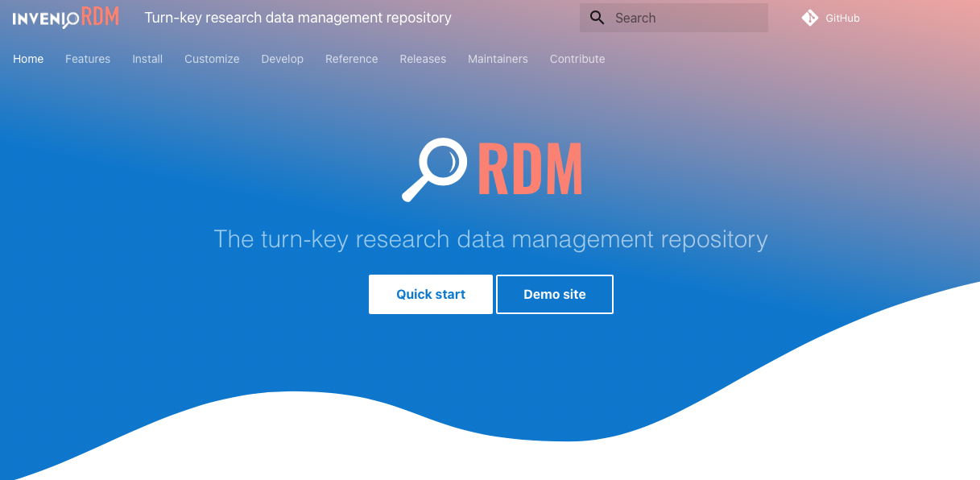Open the GitHub repository link text
The width and height of the screenshot is (980, 480).
(842, 18)
